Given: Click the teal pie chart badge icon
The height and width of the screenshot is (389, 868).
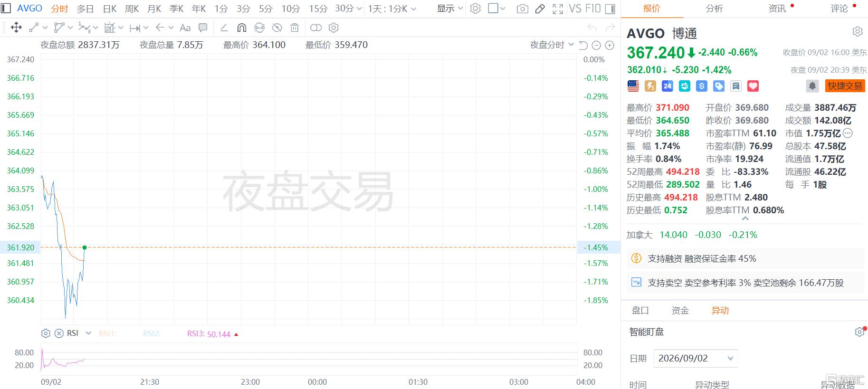Looking at the screenshot, I should (685, 86).
